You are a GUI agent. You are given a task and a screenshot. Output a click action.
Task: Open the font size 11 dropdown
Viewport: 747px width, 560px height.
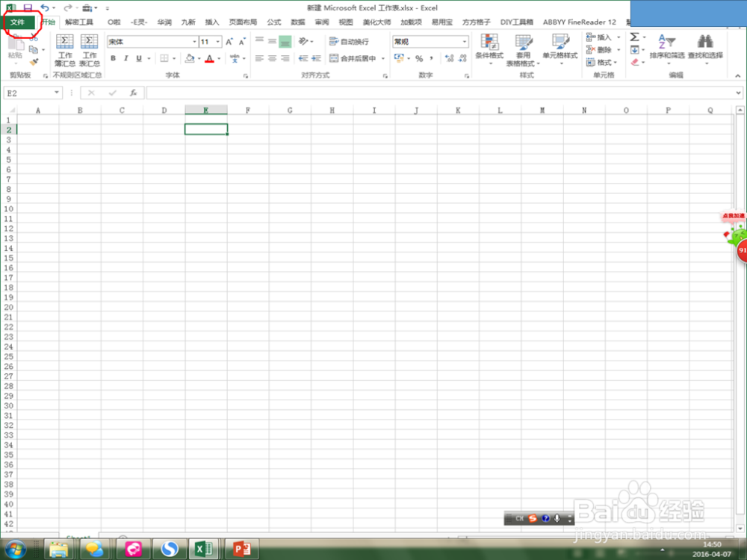pos(217,42)
